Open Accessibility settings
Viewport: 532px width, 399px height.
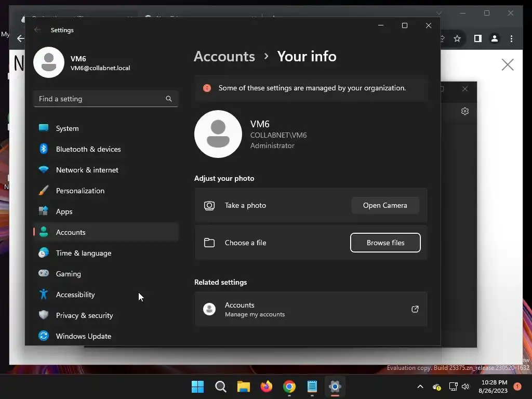(106, 295)
